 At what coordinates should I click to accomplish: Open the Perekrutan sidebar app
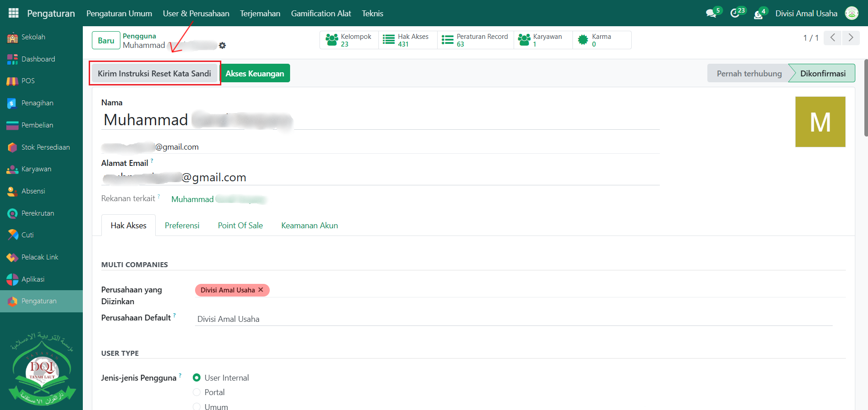[x=38, y=213]
